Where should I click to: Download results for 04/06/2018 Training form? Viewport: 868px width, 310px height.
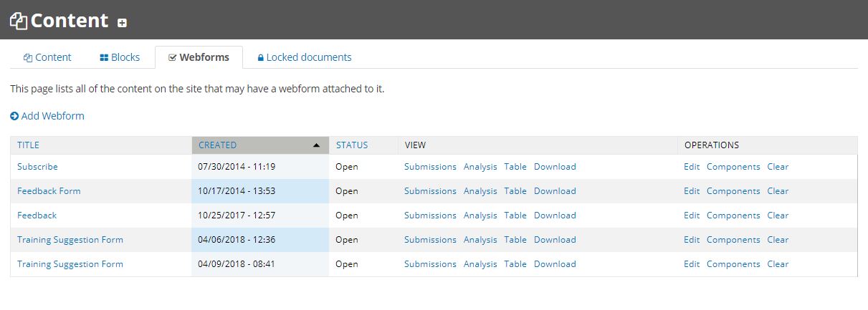[x=555, y=240]
